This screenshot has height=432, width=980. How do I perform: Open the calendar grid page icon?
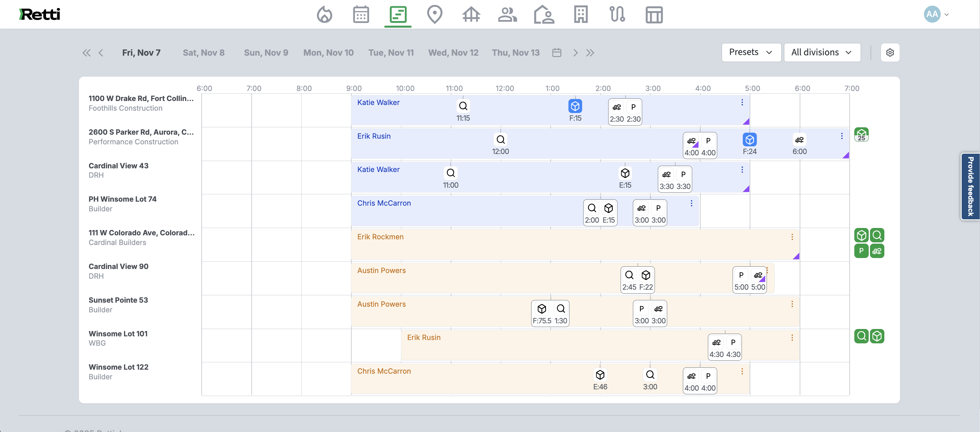tap(361, 14)
